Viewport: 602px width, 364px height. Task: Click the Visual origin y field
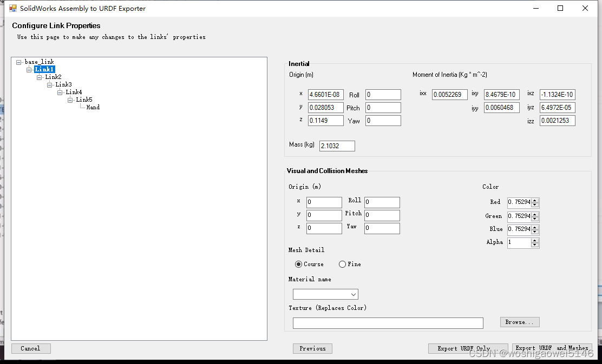tap(324, 215)
